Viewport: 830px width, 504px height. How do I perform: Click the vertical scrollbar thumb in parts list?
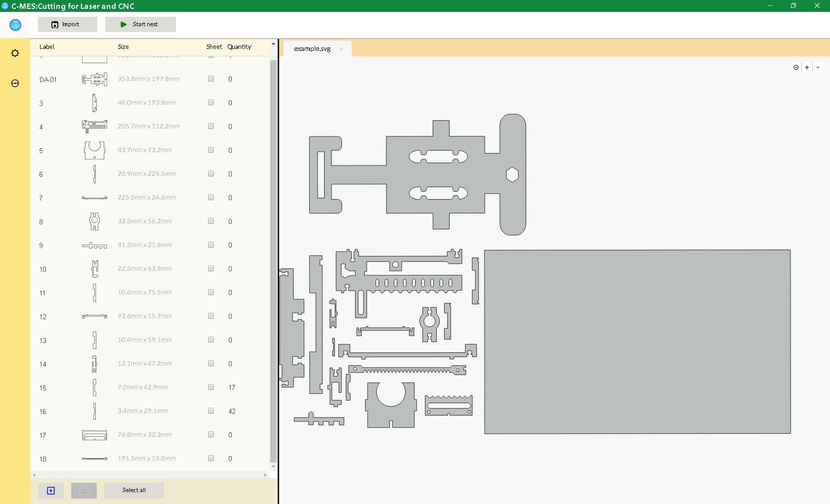[x=273, y=261]
